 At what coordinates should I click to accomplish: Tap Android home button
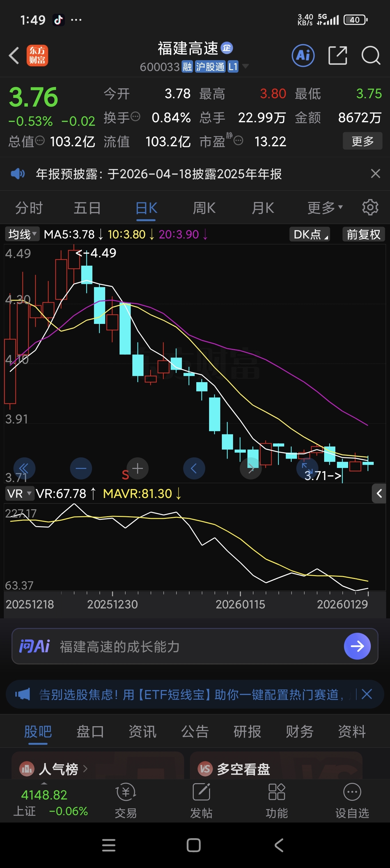[193, 845]
